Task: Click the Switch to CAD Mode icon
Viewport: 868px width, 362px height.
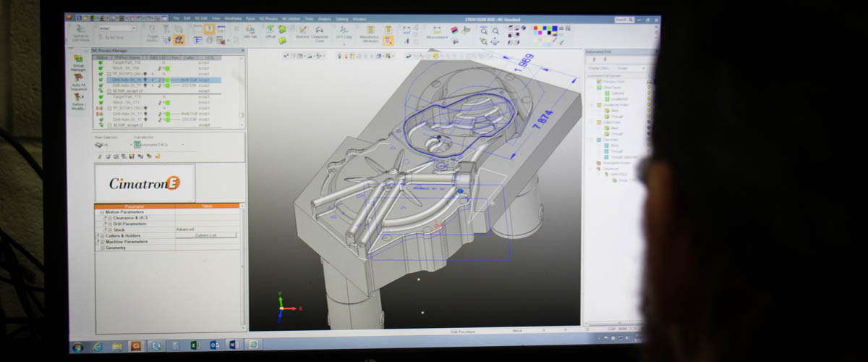Action: (x=81, y=31)
